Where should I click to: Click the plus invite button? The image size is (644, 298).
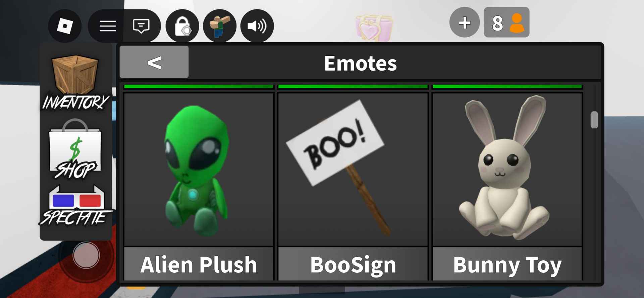coord(465,22)
